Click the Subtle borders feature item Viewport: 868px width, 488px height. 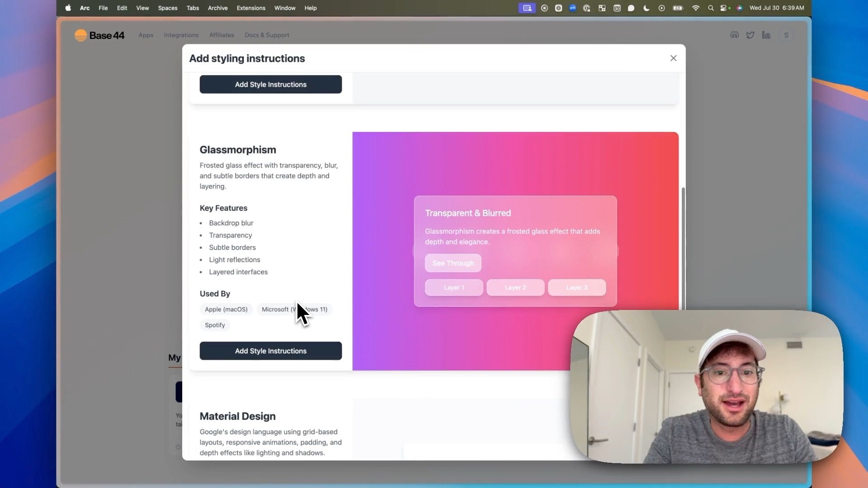(x=232, y=248)
